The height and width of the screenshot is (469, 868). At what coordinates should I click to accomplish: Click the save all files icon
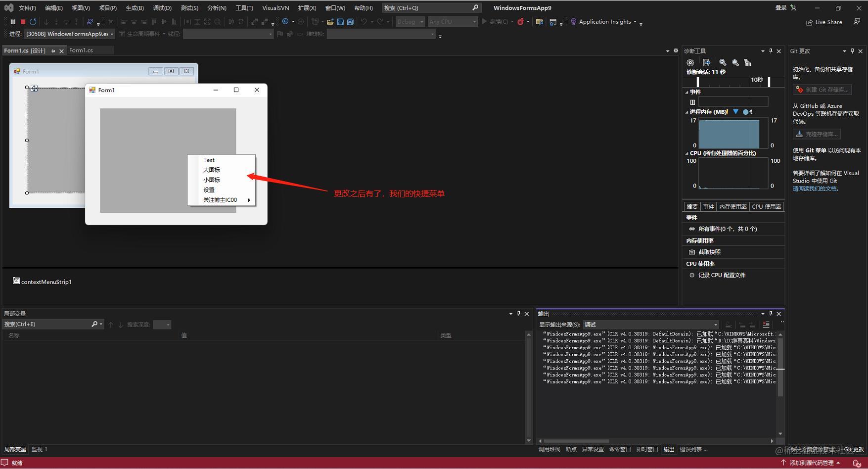click(x=350, y=22)
